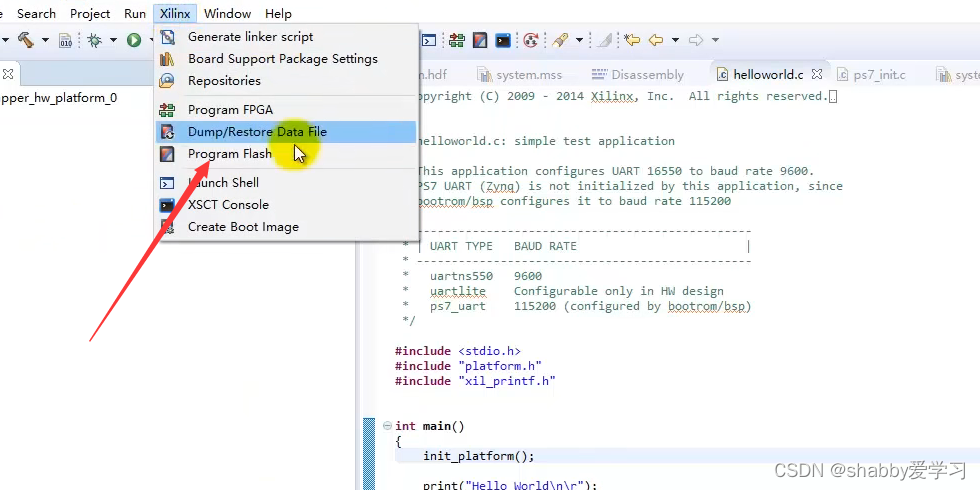Open the Build hammer dropdown arrow
This screenshot has width=980, height=490.
click(x=45, y=41)
